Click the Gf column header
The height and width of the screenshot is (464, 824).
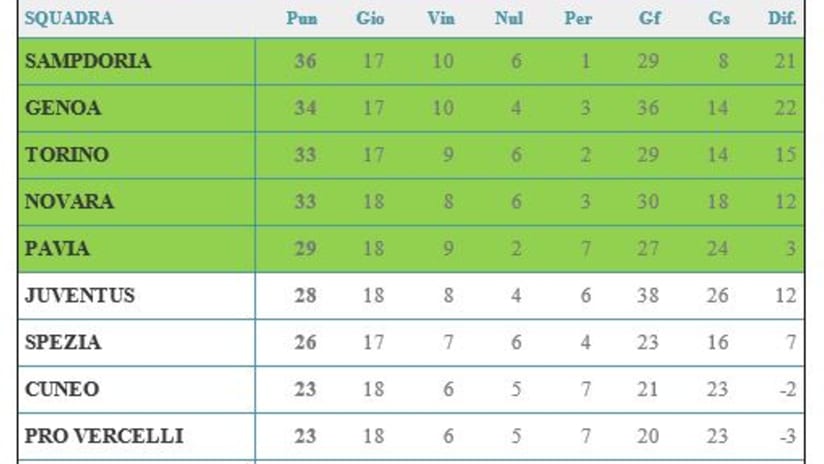click(648, 19)
